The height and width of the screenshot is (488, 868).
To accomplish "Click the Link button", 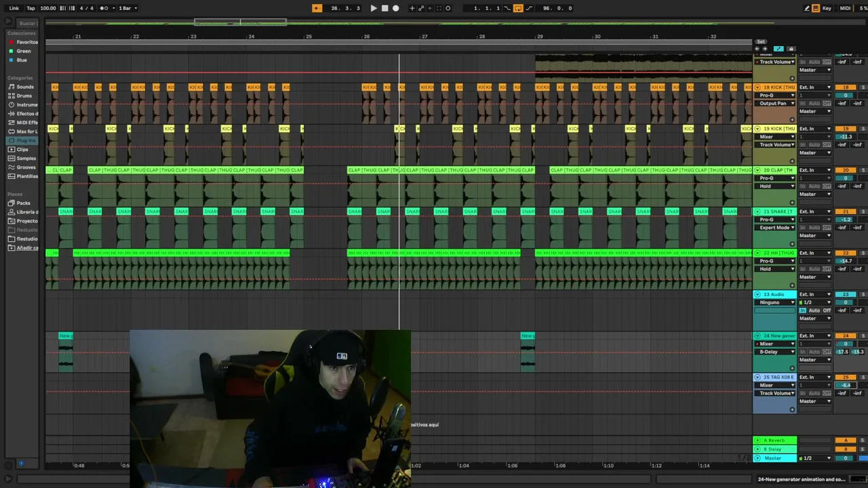I will pos(14,8).
